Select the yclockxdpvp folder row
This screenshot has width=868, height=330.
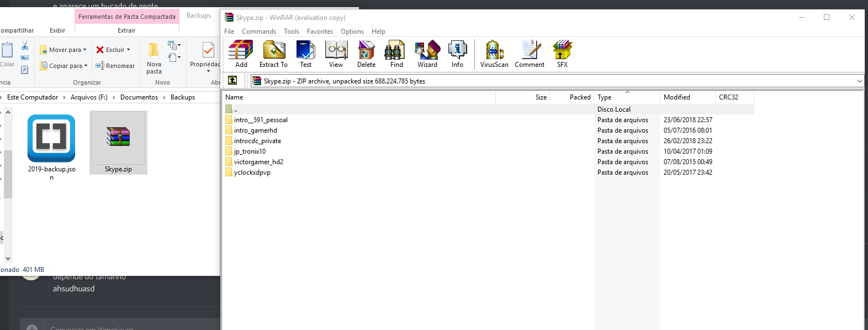488,172
